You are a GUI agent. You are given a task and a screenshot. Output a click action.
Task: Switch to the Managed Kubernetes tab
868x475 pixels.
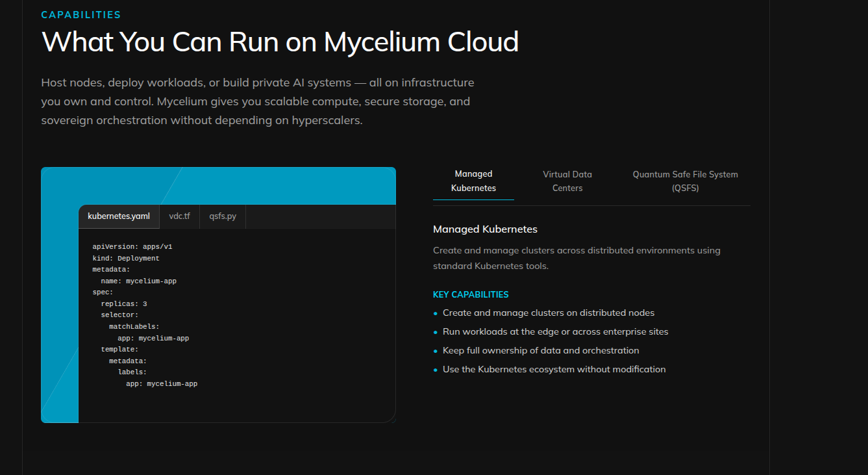point(473,181)
